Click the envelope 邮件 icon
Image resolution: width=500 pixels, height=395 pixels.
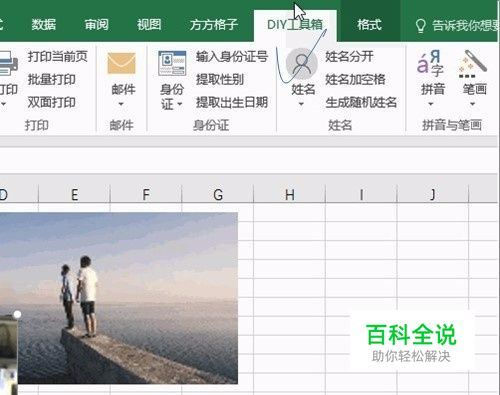[x=121, y=63]
